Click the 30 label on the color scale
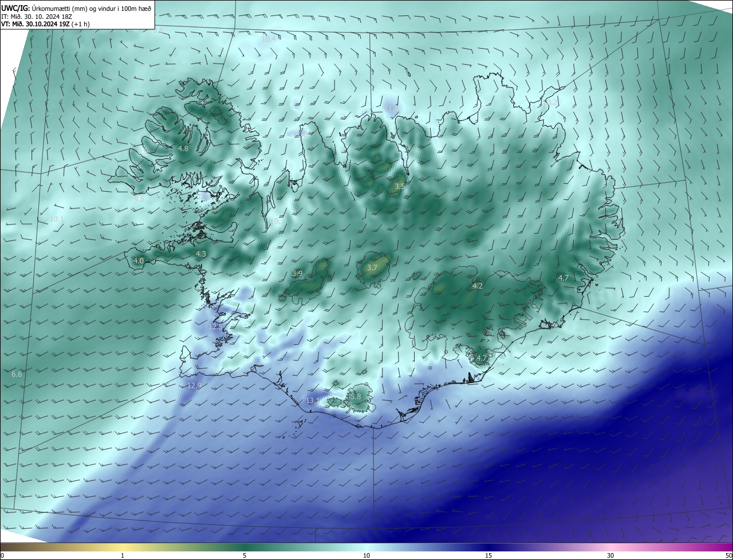This screenshot has width=733, height=560. [610, 555]
